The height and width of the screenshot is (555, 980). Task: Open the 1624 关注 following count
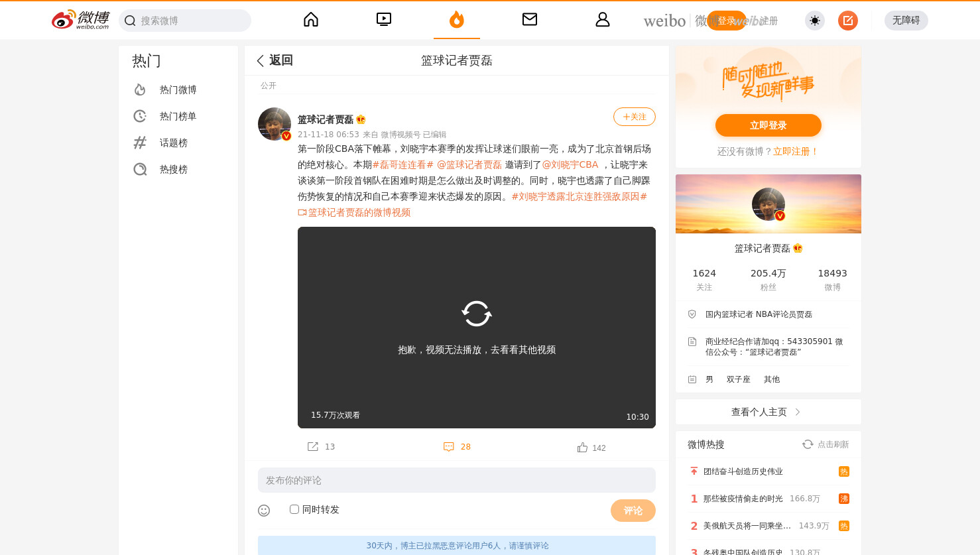[704, 279]
